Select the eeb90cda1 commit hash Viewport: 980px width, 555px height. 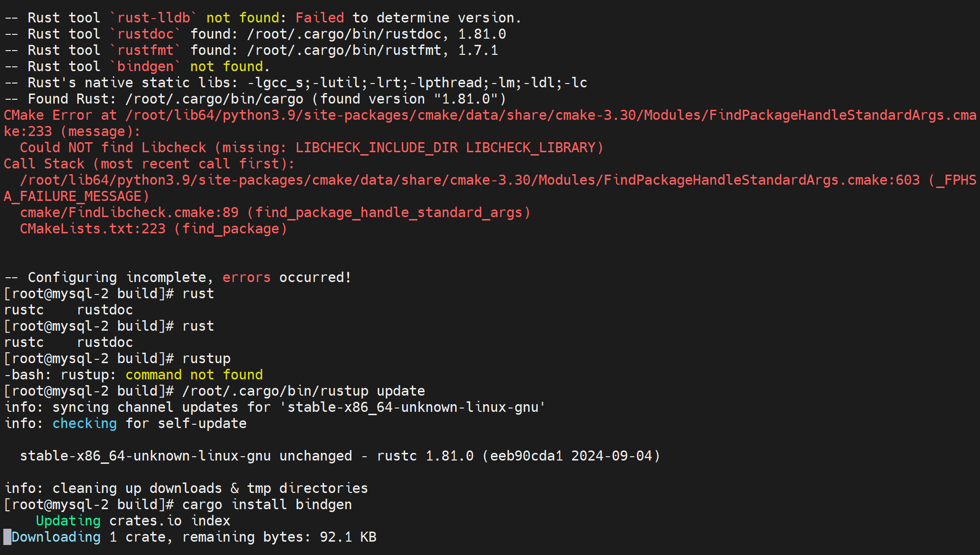coord(526,456)
